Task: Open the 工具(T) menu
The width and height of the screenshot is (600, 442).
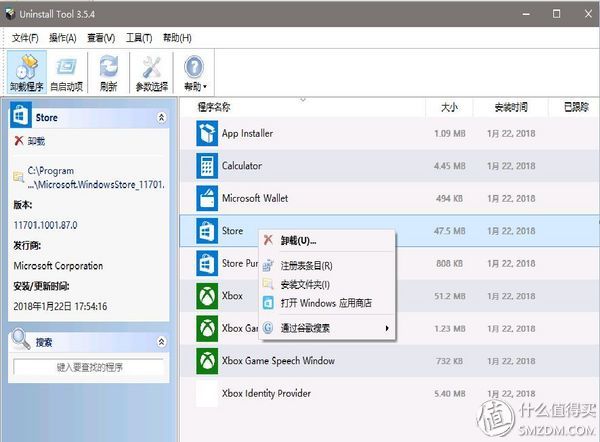Action: click(x=139, y=38)
